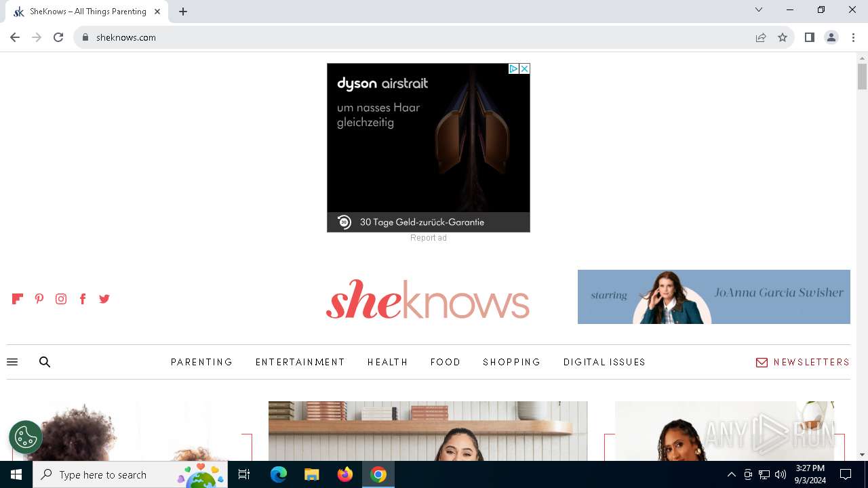Open Chrome three-dot menu
The height and width of the screenshot is (488, 868).
point(853,37)
